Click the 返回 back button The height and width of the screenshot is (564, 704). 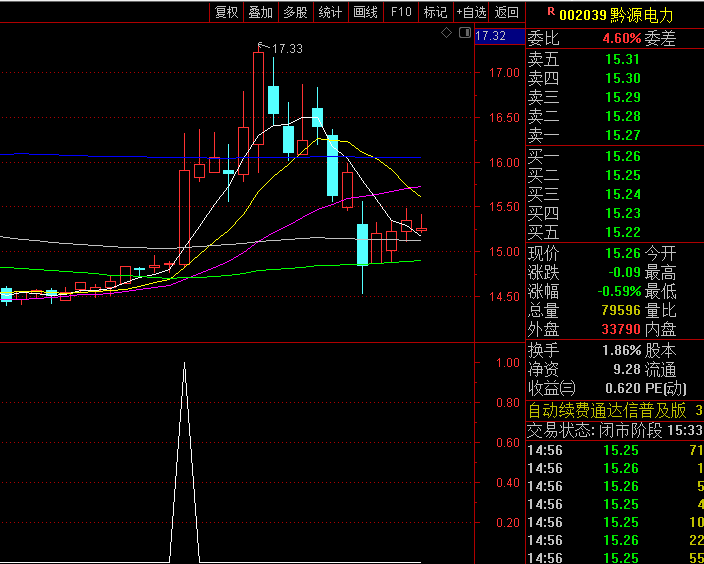click(x=506, y=12)
